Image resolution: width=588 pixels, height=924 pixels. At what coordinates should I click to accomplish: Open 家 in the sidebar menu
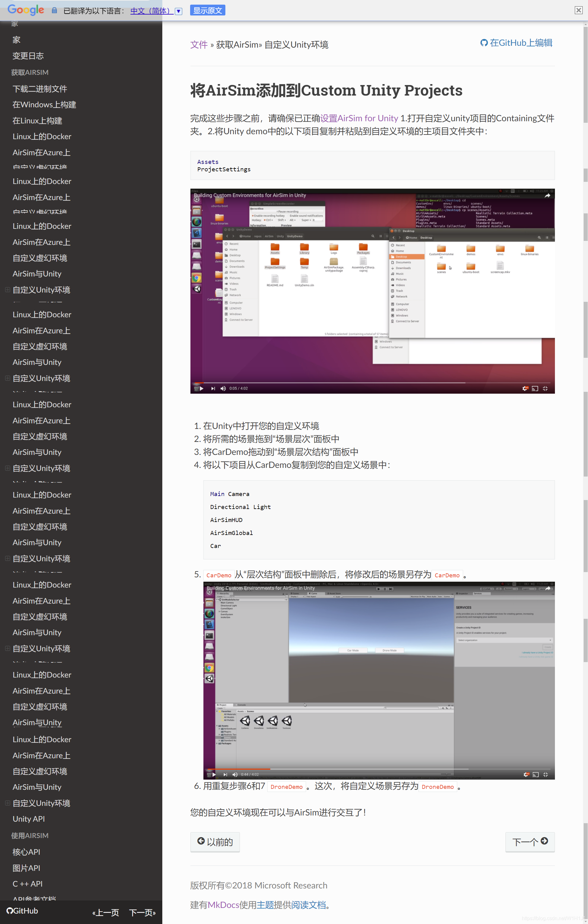[x=16, y=40]
